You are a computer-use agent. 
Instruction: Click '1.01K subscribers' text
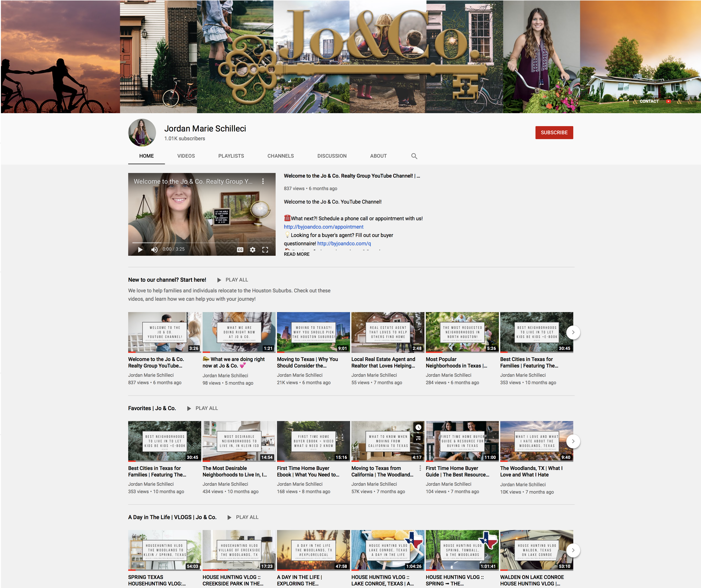[185, 139]
